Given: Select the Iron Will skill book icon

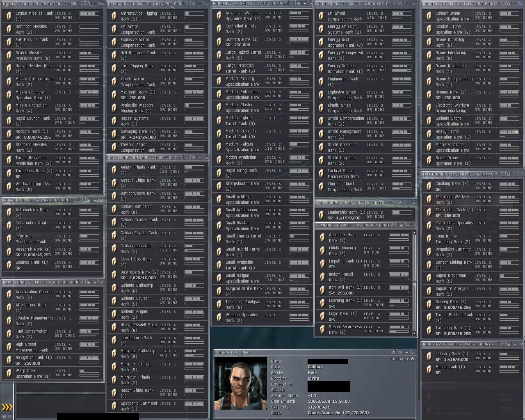Looking at the screenshot, I should 322,290.
